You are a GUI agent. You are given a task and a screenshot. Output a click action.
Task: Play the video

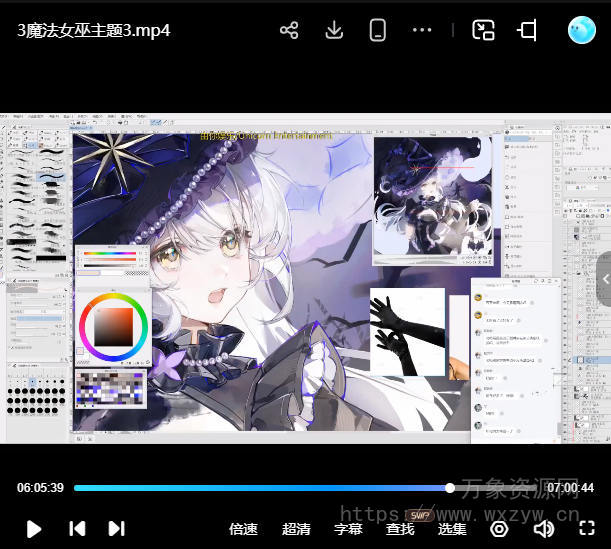click(x=34, y=529)
